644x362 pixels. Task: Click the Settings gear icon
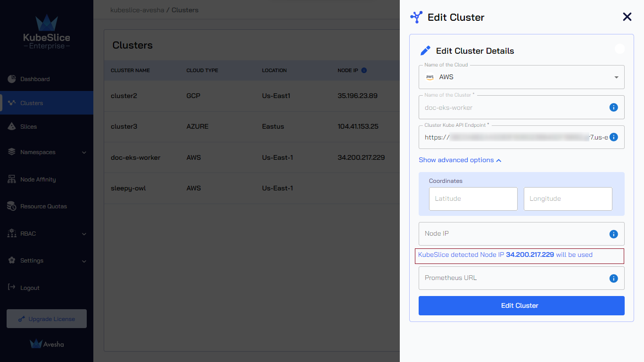(12, 261)
